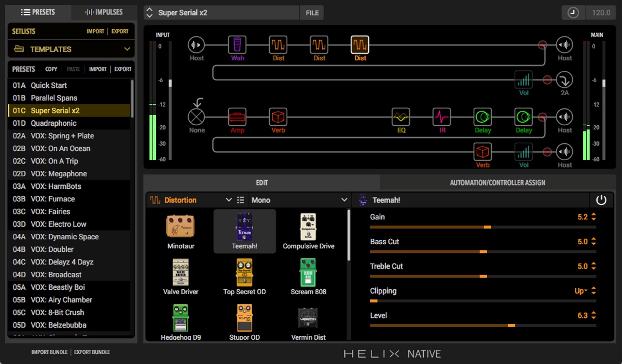622x364 pixels.
Task: Switch to the AUTOMATION/CONTROLLER ASSIGN tab
Action: (x=497, y=182)
